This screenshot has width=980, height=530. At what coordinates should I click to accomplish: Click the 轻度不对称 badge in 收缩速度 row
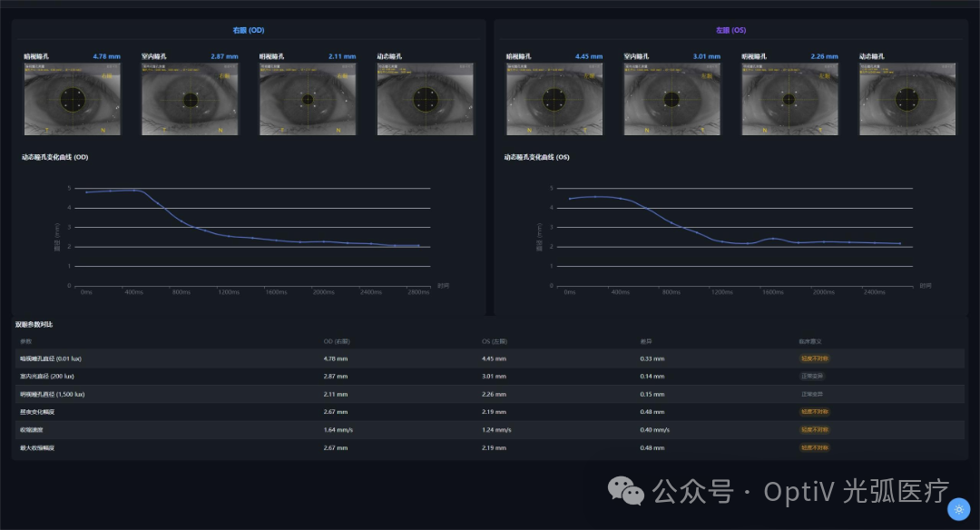coord(814,430)
